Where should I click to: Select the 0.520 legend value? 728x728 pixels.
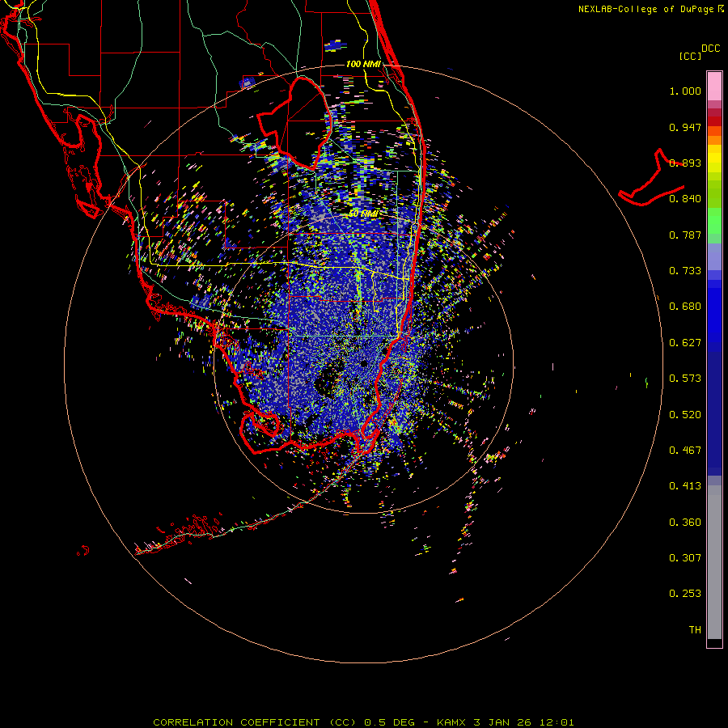pos(685,415)
